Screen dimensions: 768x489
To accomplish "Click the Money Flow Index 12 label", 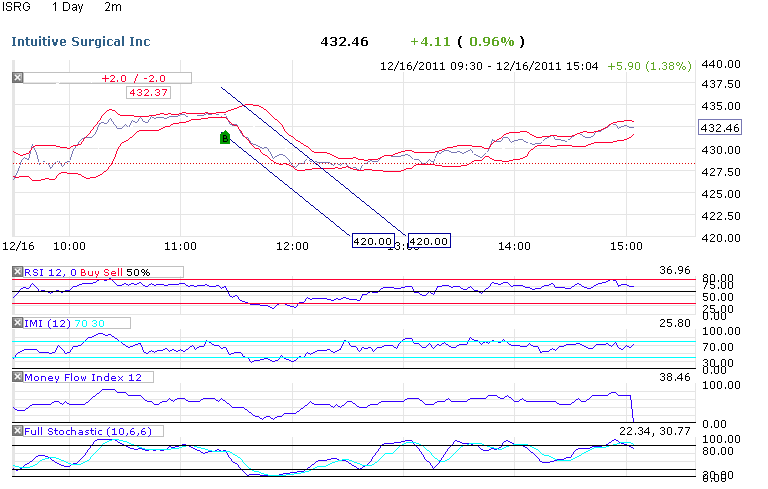I will 83,377.
